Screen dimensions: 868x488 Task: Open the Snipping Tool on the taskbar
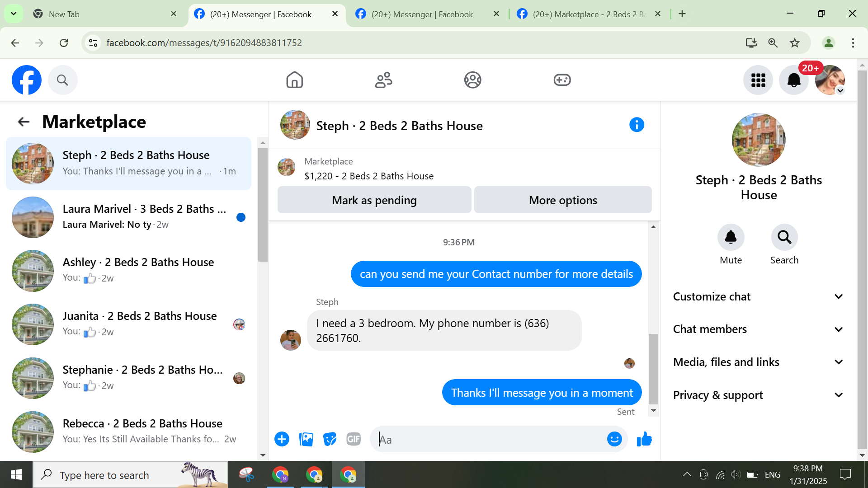click(x=246, y=475)
